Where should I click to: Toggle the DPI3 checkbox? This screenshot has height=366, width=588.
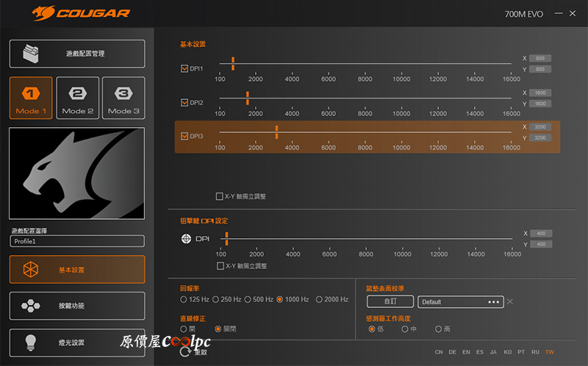coord(184,136)
